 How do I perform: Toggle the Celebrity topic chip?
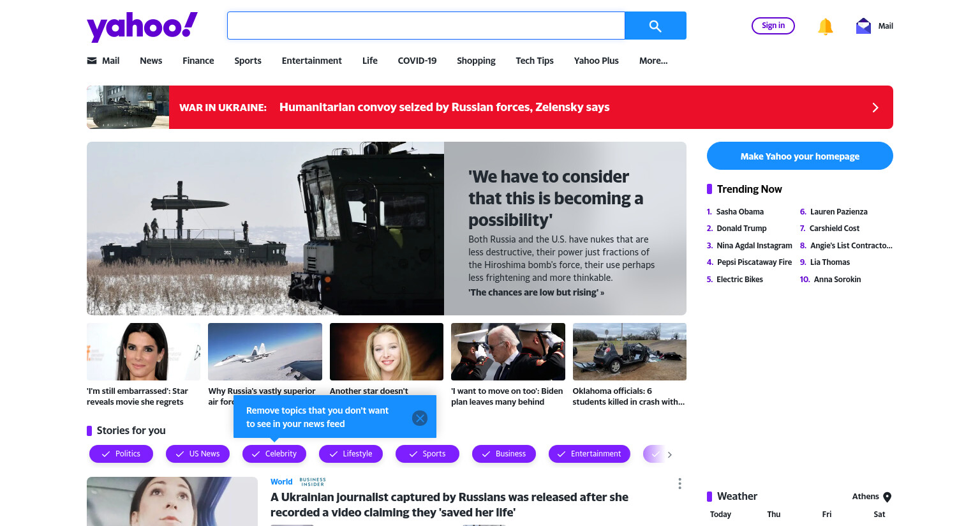pyautogui.click(x=274, y=454)
